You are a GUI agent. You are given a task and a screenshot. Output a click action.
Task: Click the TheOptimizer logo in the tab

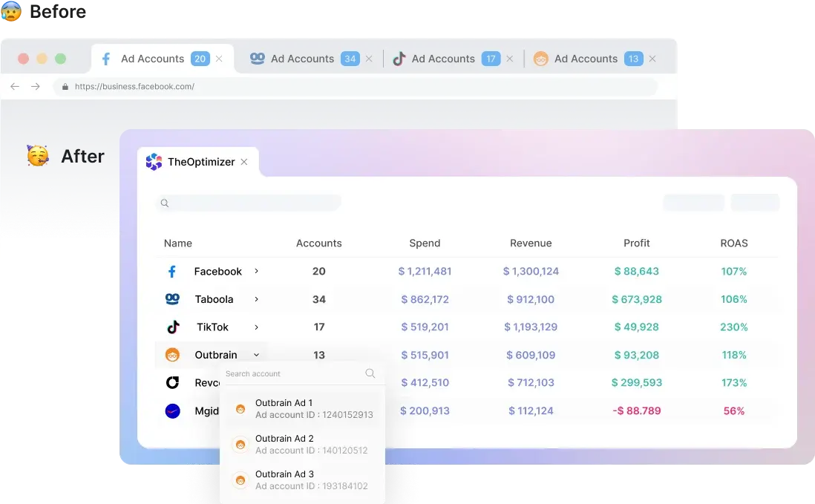pos(154,162)
